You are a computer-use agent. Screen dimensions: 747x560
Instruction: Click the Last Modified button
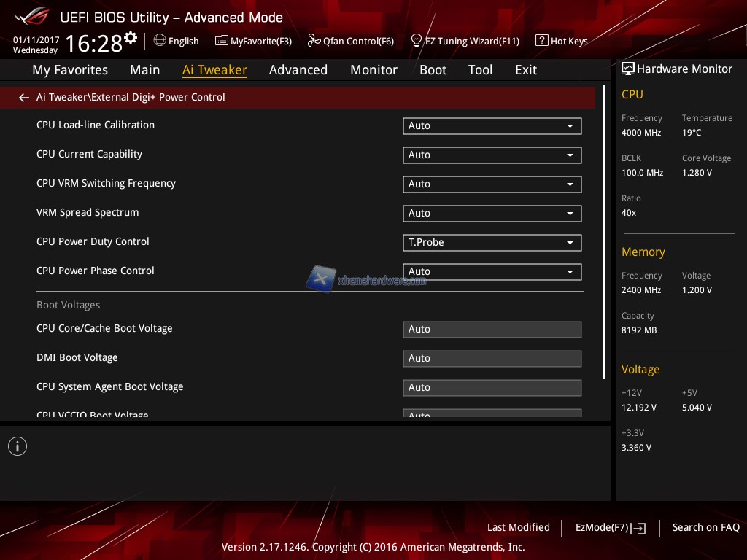point(518,527)
